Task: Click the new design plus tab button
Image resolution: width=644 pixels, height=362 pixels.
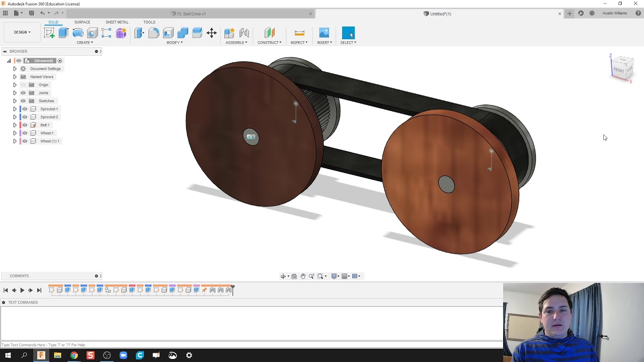Action: pyautogui.click(x=570, y=14)
